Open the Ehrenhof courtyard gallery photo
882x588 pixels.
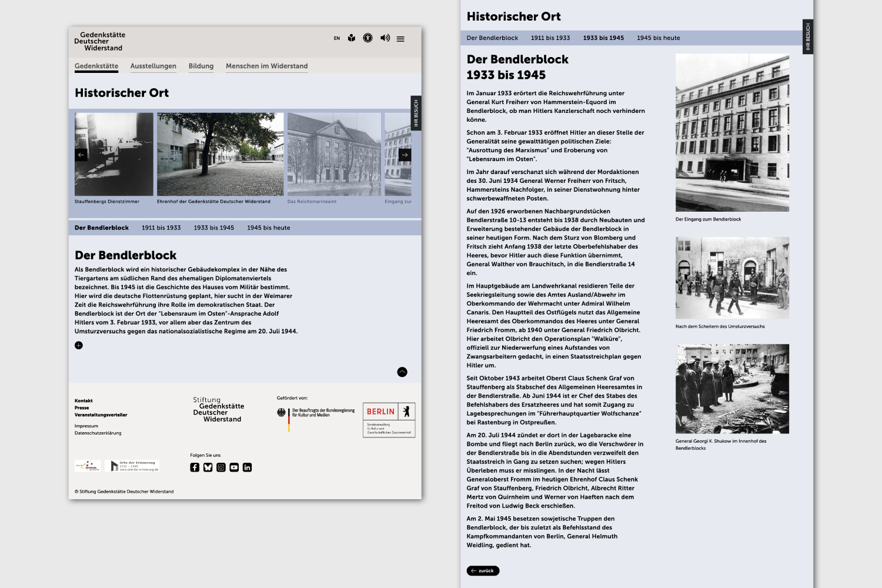[x=220, y=154]
